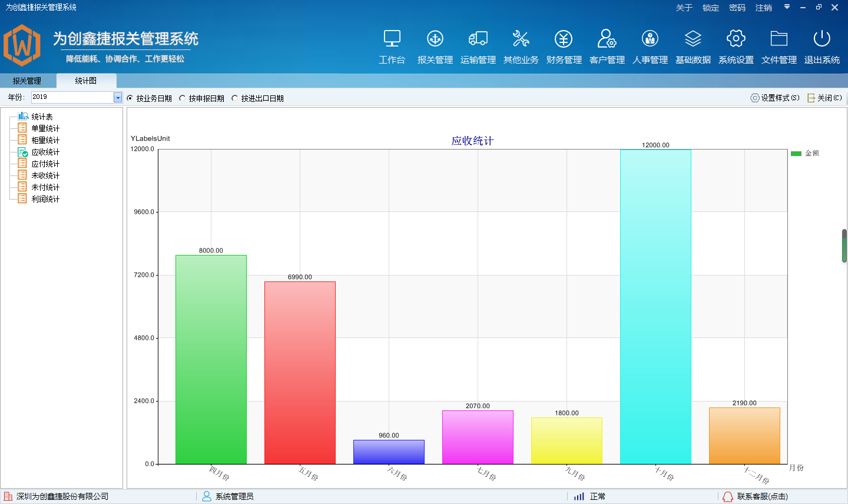Click the 财务管理 finance management icon
This screenshot has width=848, height=504.
[x=564, y=46]
